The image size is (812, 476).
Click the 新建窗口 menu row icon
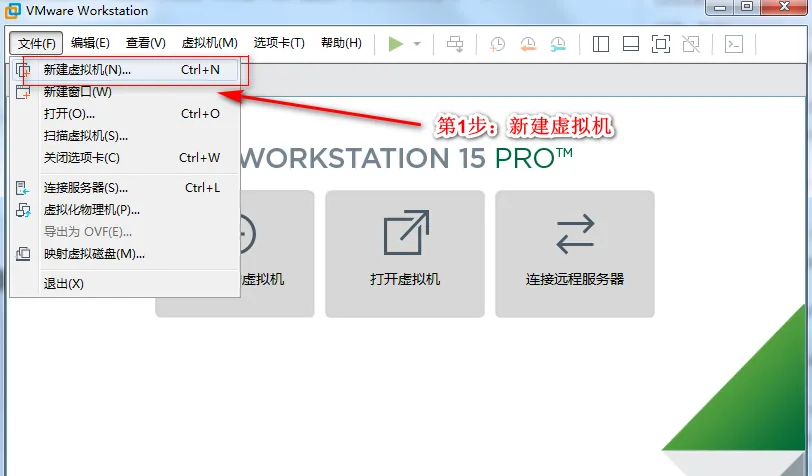coord(23,92)
